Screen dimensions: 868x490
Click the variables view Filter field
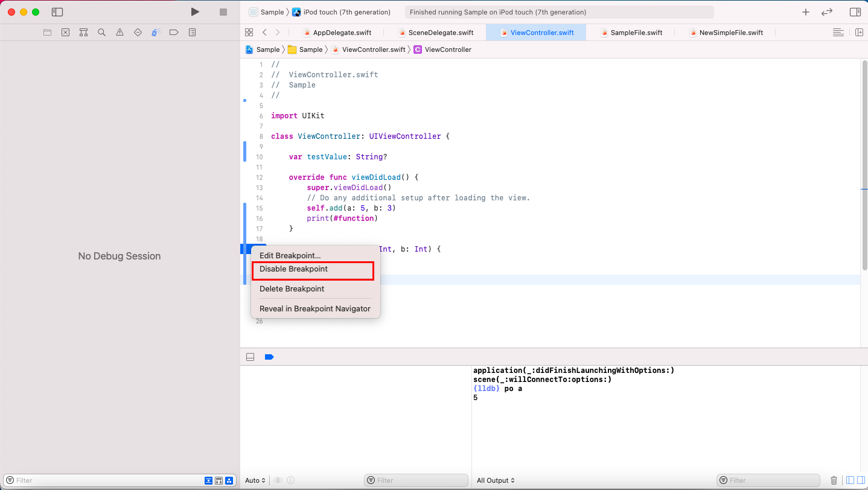416,480
